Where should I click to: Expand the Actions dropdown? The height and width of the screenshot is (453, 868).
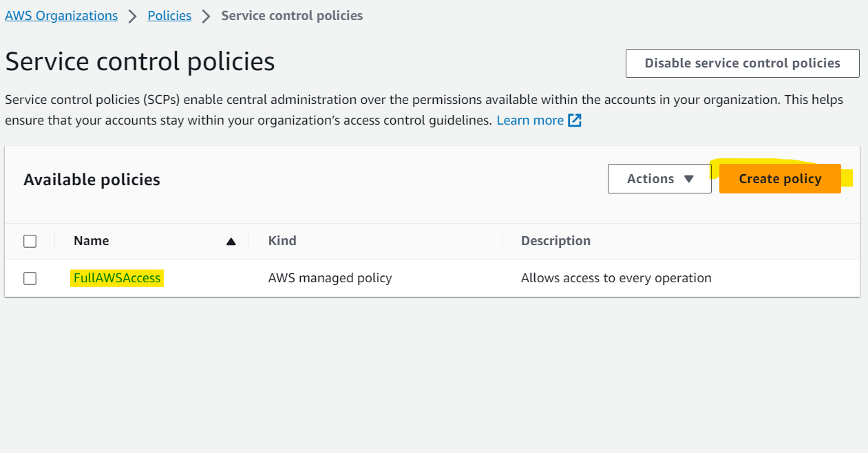(x=659, y=179)
